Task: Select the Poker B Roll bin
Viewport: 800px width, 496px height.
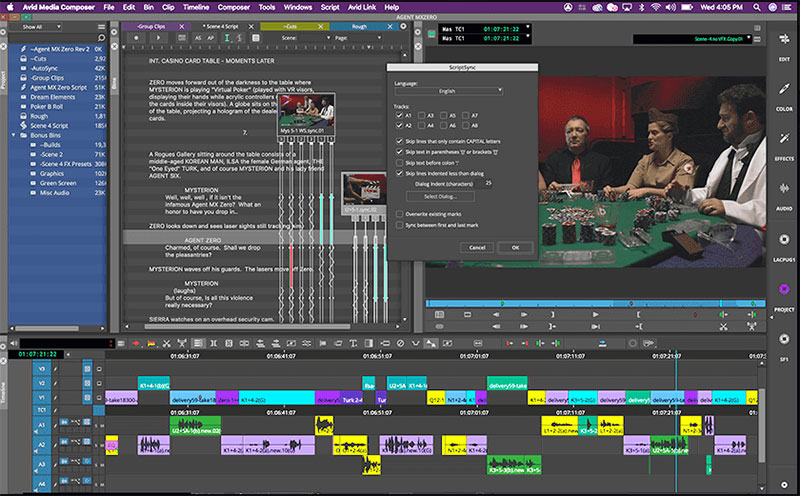Action: [46, 107]
